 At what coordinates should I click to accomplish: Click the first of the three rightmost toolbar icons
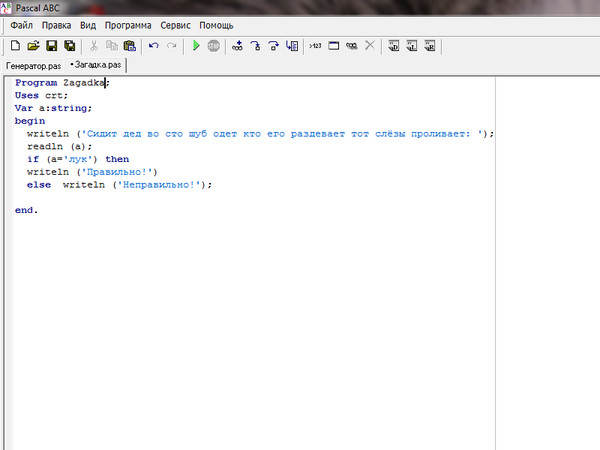pyautogui.click(x=393, y=46)
